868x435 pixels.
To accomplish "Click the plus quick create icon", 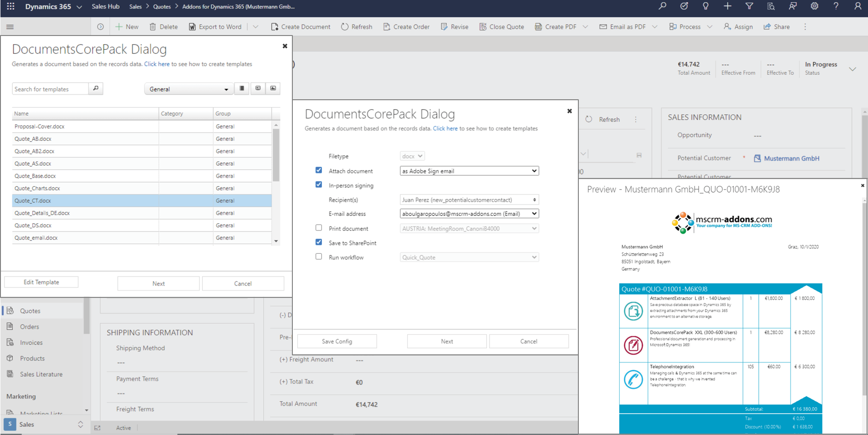I will (727, 6).
